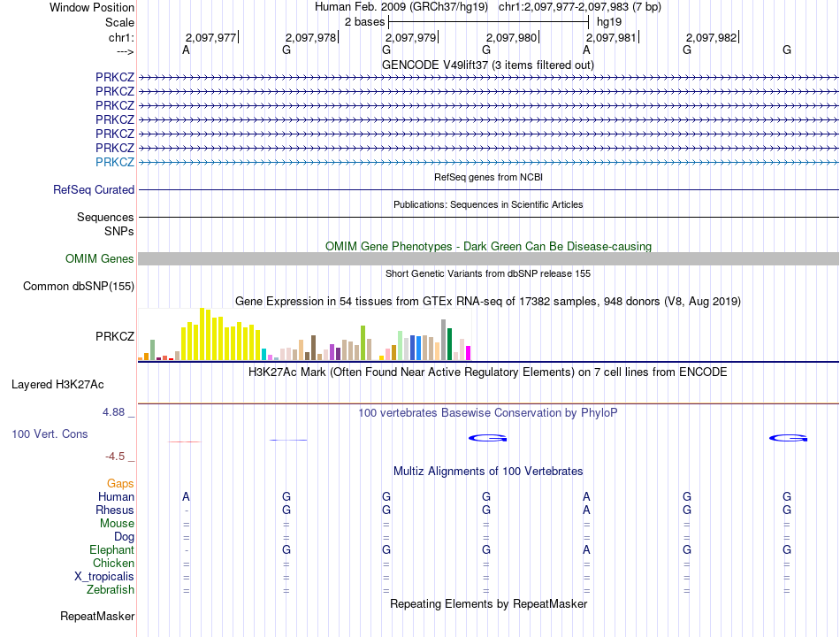The height and width of the screenshot is (637, 840).
Task: Click the '--->' sequence direction label
Action: point(125,51)
